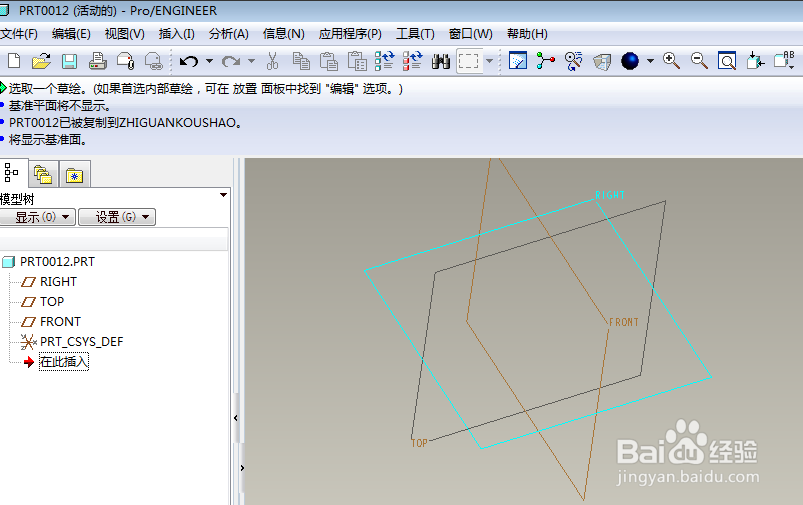The height and width of the screenshot is (505, 803).
Task: Open the 应用程序(P) menu
Action: click(x=350, y=34)
